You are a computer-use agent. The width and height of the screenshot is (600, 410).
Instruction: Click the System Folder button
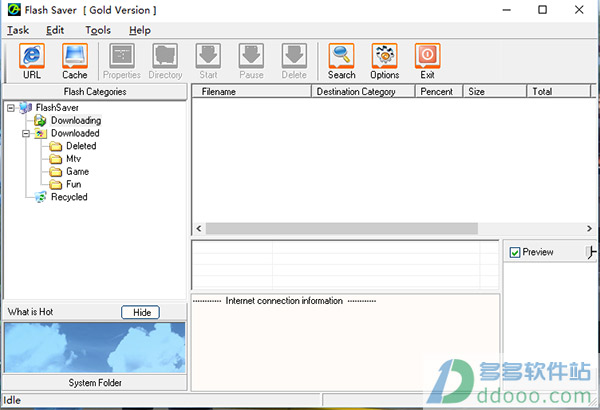[x=95, y=383]
